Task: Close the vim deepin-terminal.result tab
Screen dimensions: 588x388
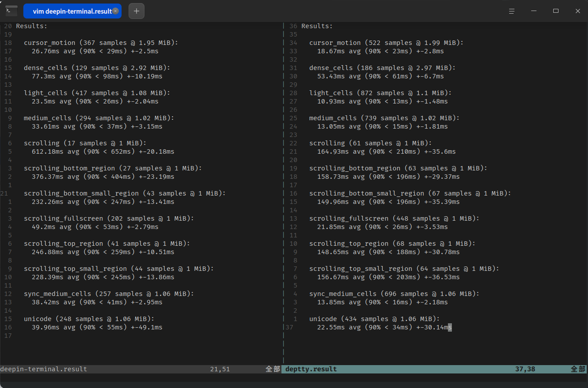Action: (x=115, y=11)
